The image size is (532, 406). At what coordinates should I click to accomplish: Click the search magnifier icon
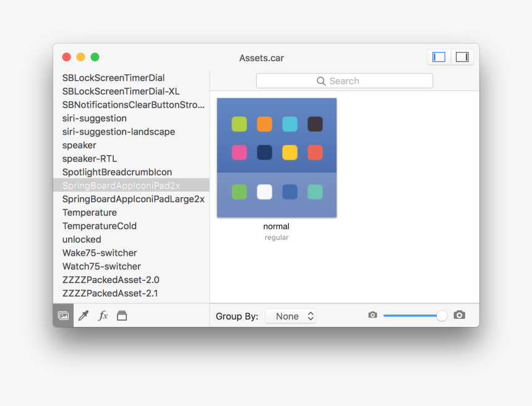tap(321, 80)
